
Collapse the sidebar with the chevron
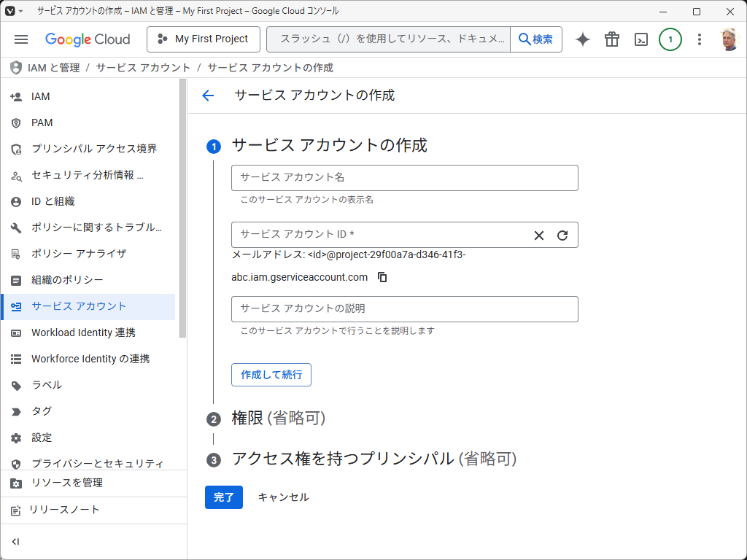[x=16, y=541]
